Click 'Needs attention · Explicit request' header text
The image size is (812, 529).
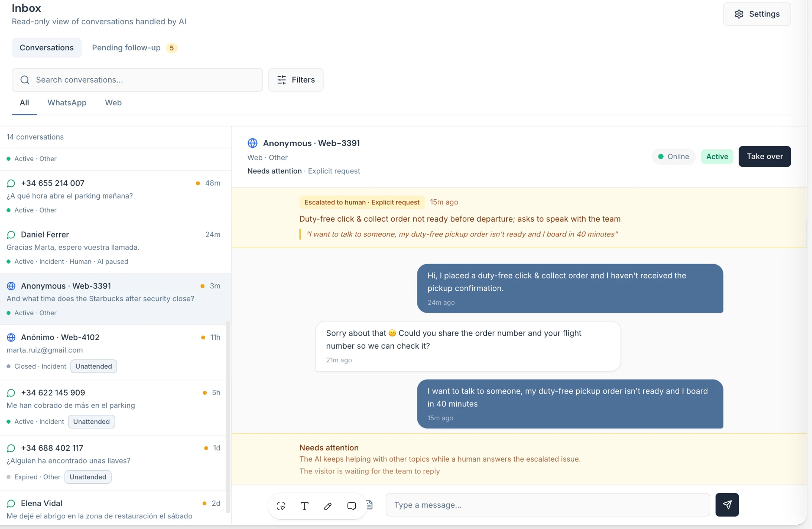click(304, 171)
